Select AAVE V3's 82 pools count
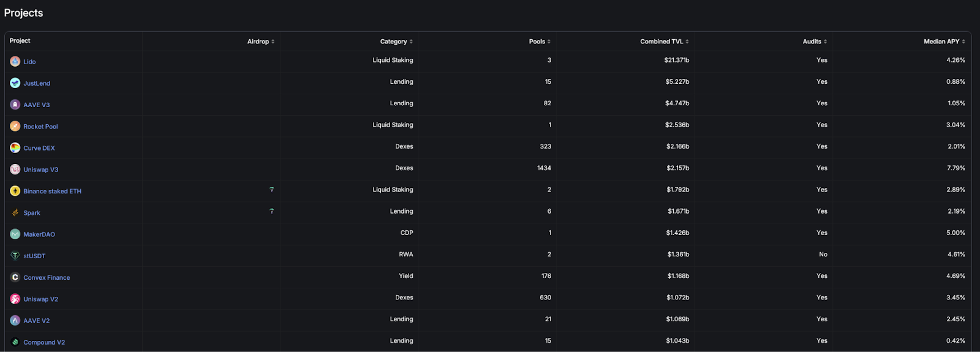The image size is (980, 352). [x=548, y=103]
